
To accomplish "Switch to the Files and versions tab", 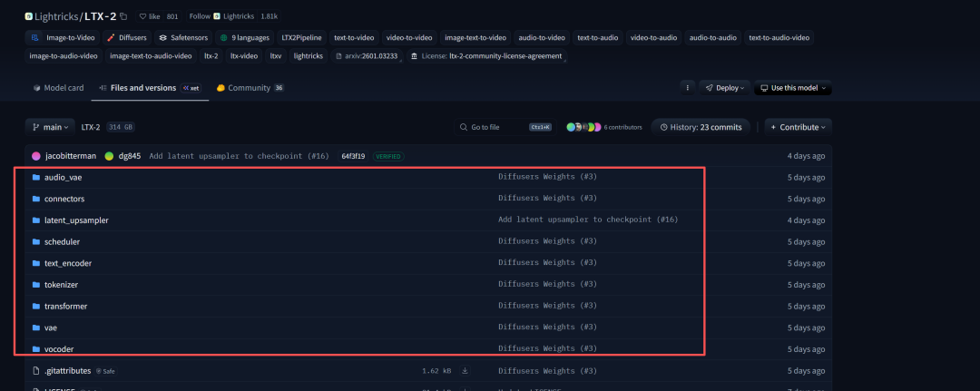I will pyautogui.click(x=148, y=88).
